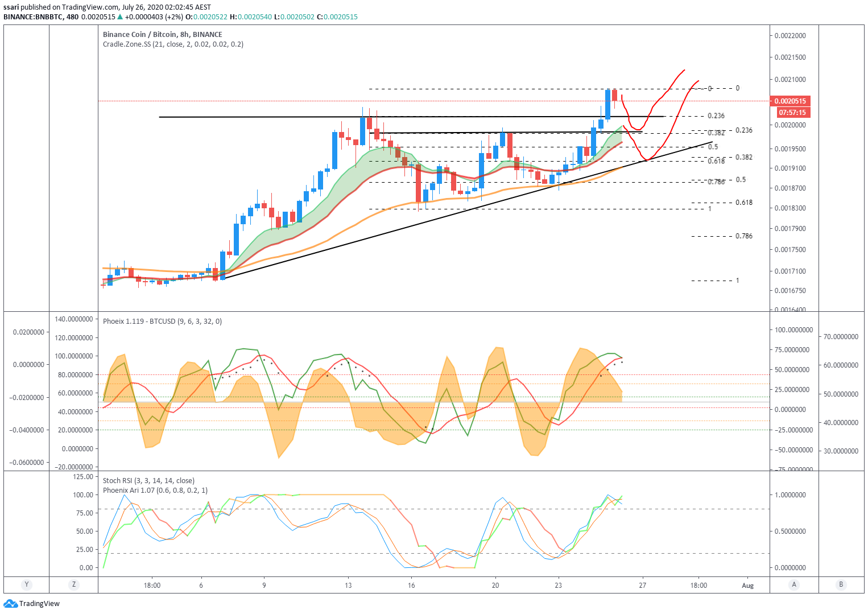Click the 0.0021000 price axis label

click(790, 80)
